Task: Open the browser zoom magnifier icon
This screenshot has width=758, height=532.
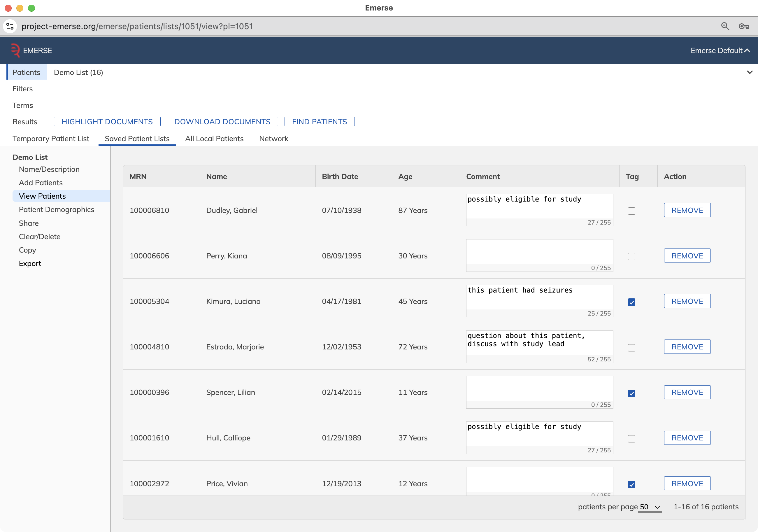Action: point(725,27)
